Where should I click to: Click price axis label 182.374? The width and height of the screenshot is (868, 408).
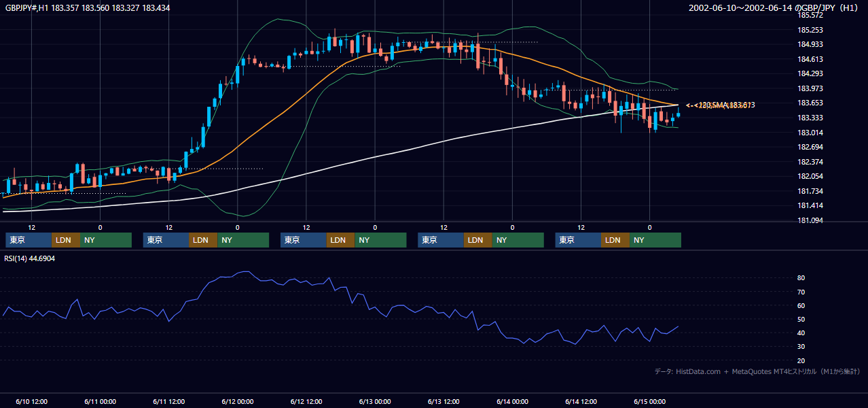810,162
